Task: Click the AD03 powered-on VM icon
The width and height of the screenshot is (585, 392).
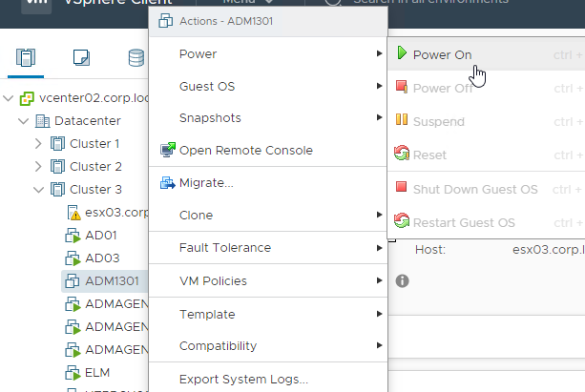Action: tap(73, 258)
